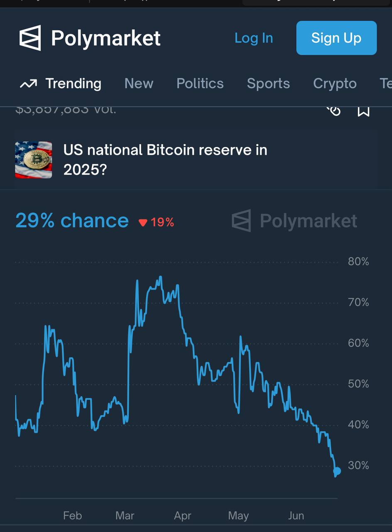
Task: Click the Sign Up button
Action: coord(336,38)
